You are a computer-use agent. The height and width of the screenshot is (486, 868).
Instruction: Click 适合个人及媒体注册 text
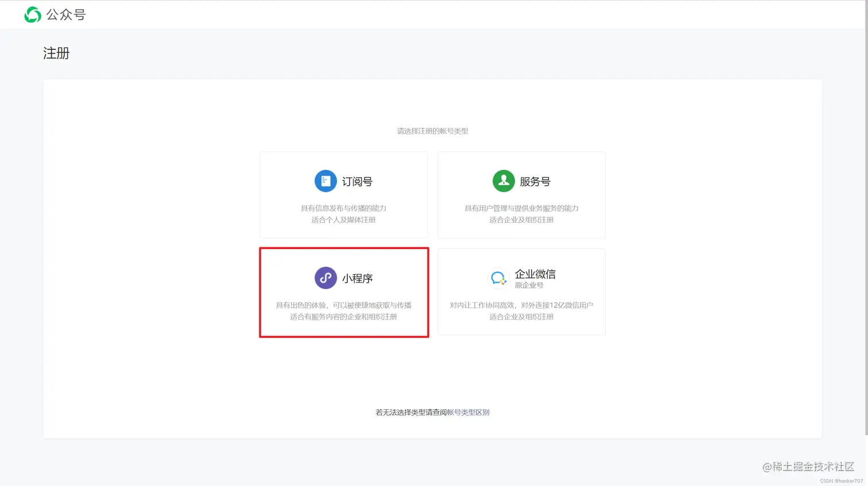click(343, 220)
